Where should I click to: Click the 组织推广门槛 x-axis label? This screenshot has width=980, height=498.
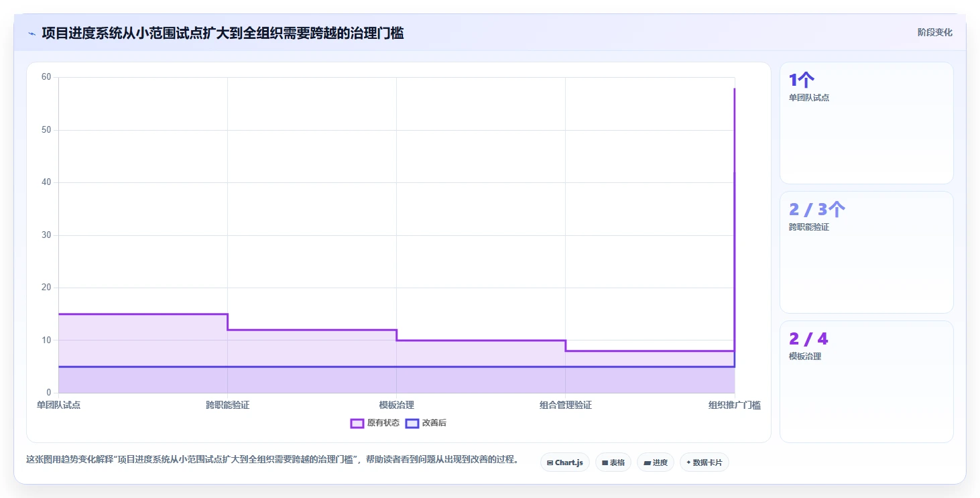tap(735, 405)
